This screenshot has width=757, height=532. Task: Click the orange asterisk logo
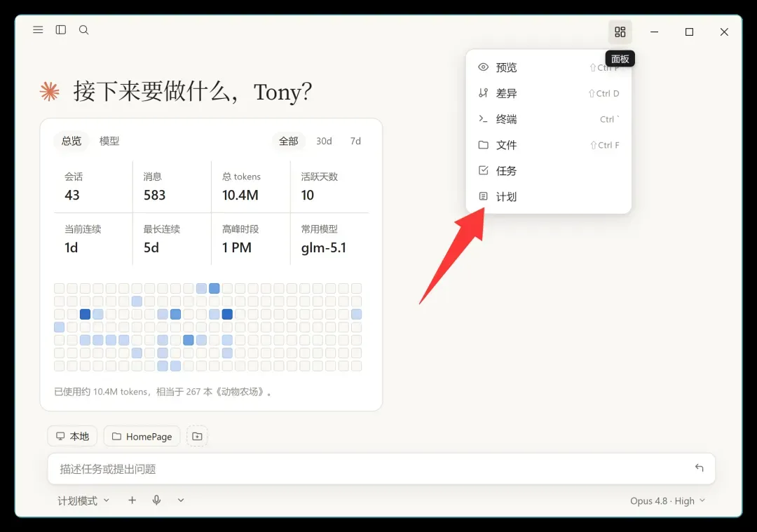coord(49,91)
